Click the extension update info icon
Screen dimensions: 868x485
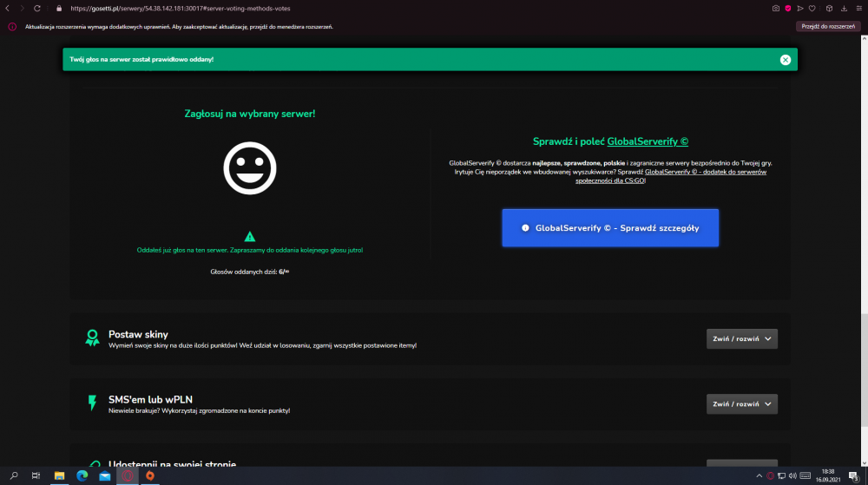coord(12,27)
